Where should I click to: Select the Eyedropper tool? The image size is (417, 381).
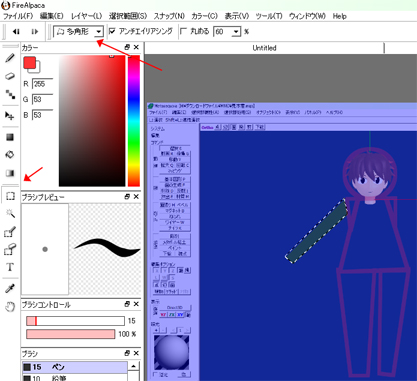click(10, 289)
